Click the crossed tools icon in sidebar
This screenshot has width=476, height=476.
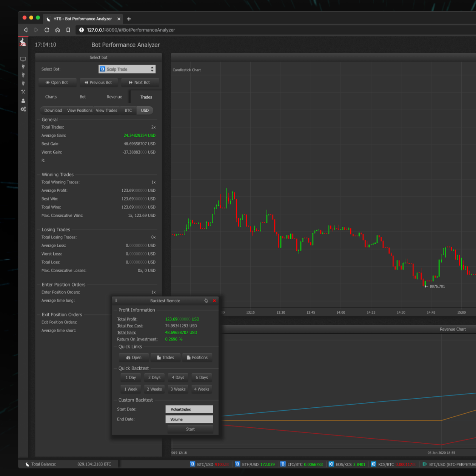pyautogui.click(x=23, y=92)
